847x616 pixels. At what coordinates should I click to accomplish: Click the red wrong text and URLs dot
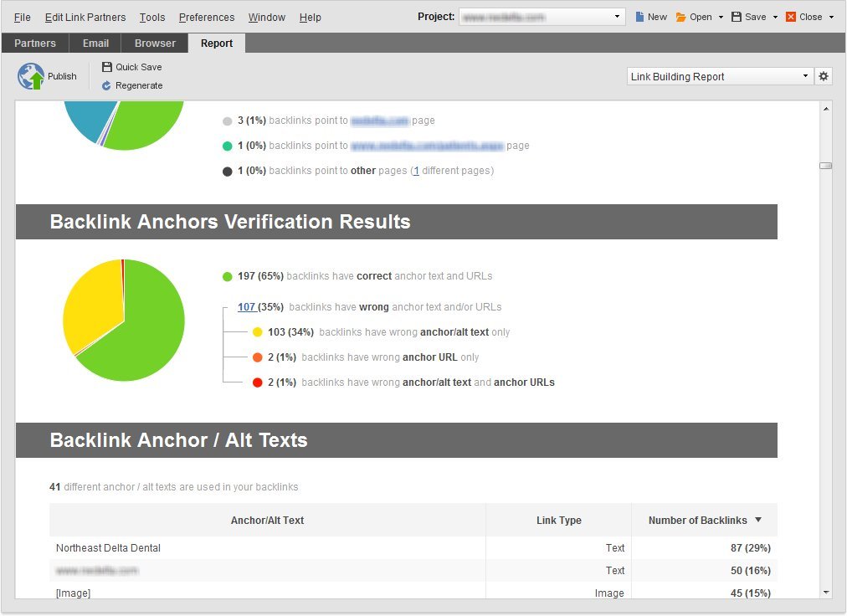[x=258, y=382]
